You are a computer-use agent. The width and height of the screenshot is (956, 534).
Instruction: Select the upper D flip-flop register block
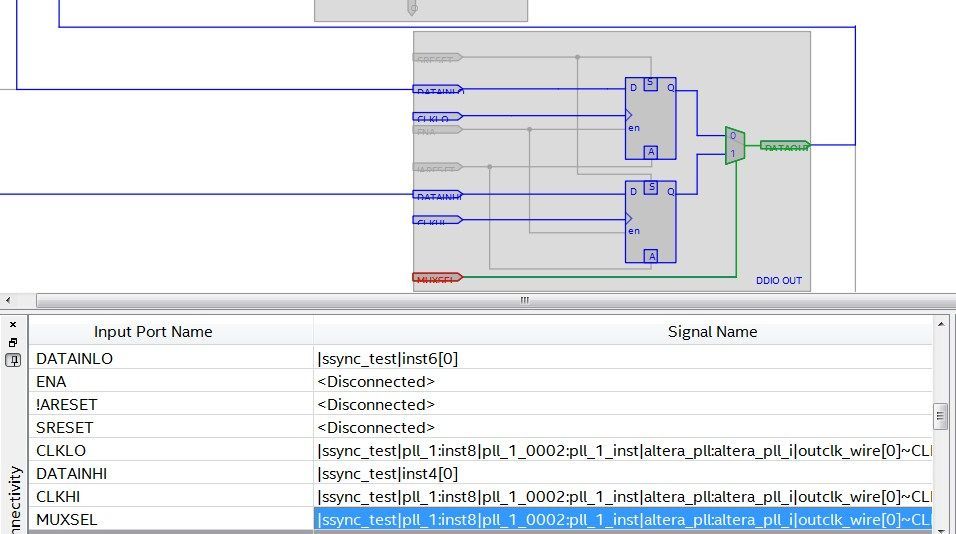tap(651, 118)
